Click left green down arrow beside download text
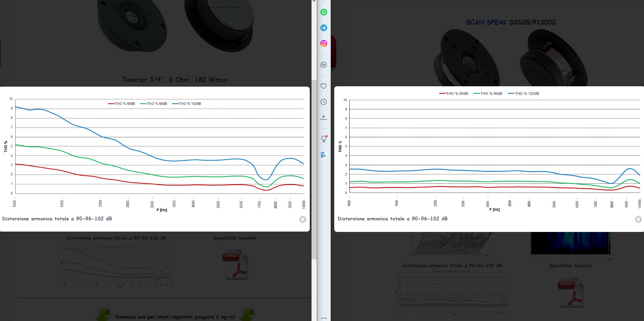 [x=103, y=315]
